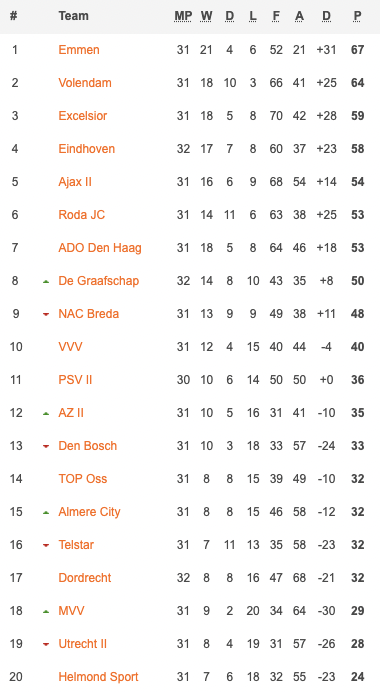Select the Excelsior team link
The image size is (380, 692).
[83, 116]
